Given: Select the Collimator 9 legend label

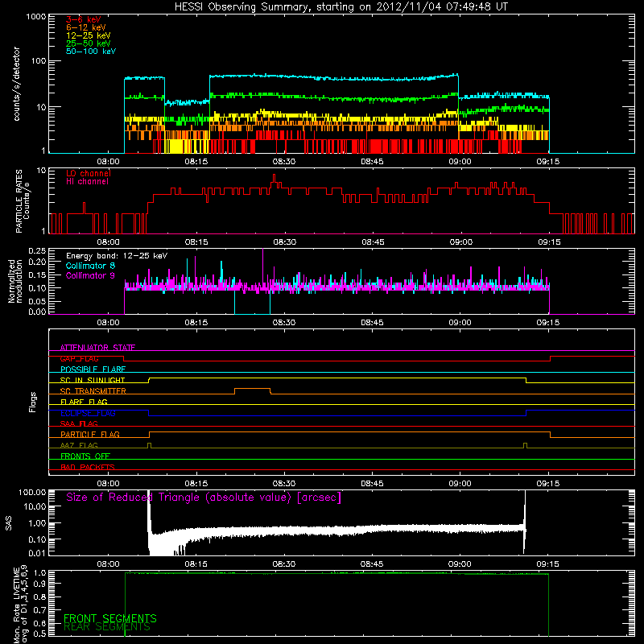Looking at the screenshot, I should tap(90, 275).
